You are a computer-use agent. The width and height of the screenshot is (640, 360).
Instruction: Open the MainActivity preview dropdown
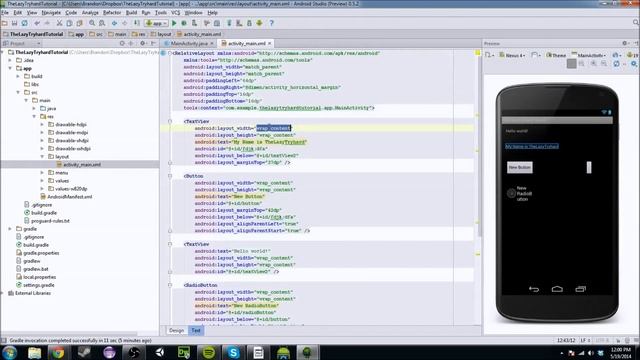click(588, 55)
